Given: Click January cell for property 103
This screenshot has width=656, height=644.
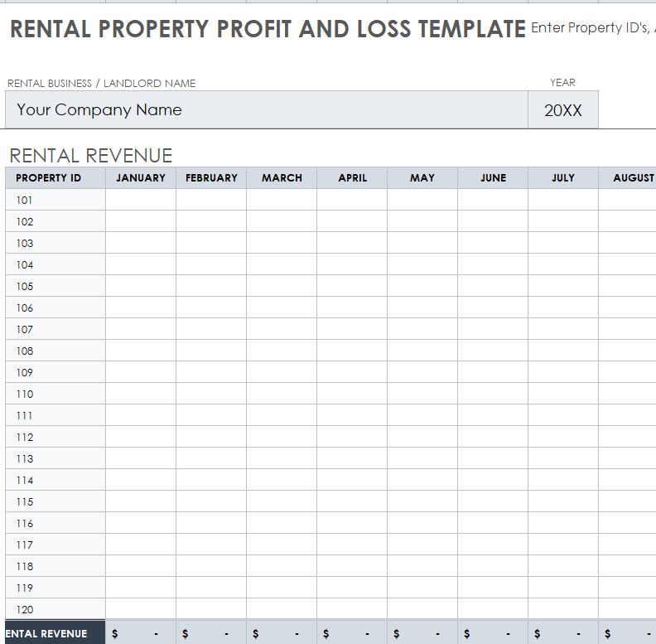Looking at the screenshot, I should click(141, 243).
